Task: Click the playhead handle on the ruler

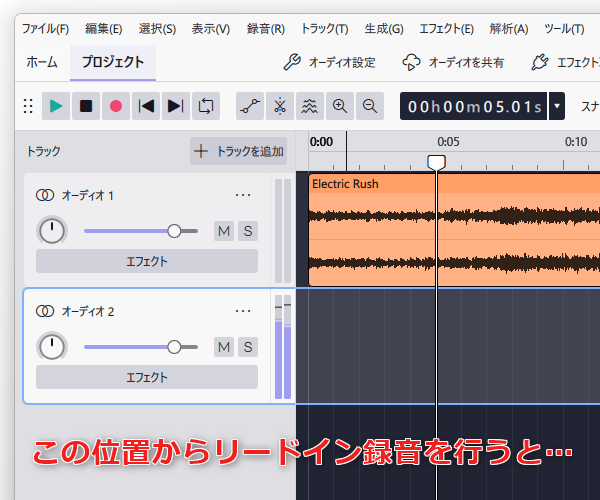Action: click(x=437, y=163)
